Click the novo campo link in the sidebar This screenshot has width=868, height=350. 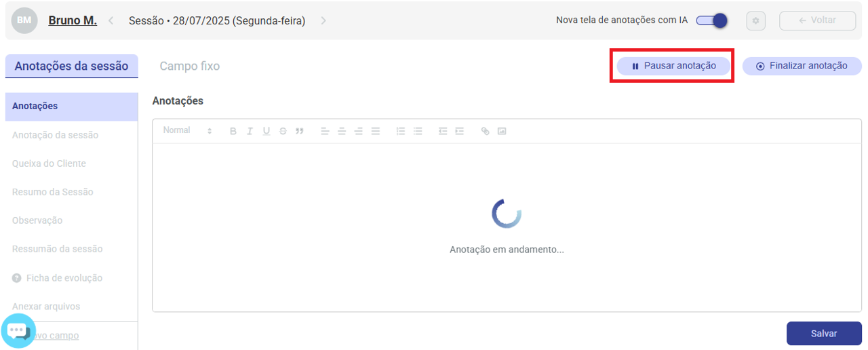click(x=53, y=336)
